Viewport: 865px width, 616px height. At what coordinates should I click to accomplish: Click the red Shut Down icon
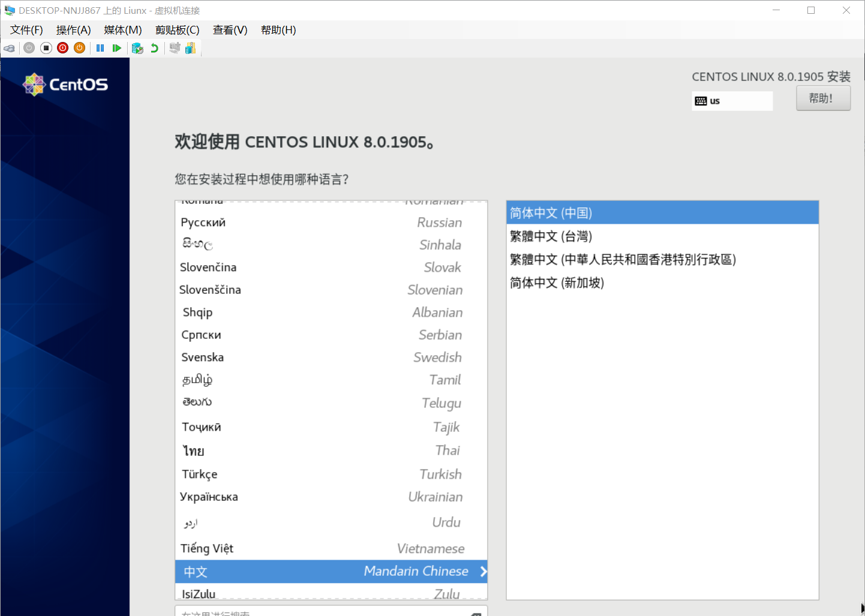click(62, 48)
